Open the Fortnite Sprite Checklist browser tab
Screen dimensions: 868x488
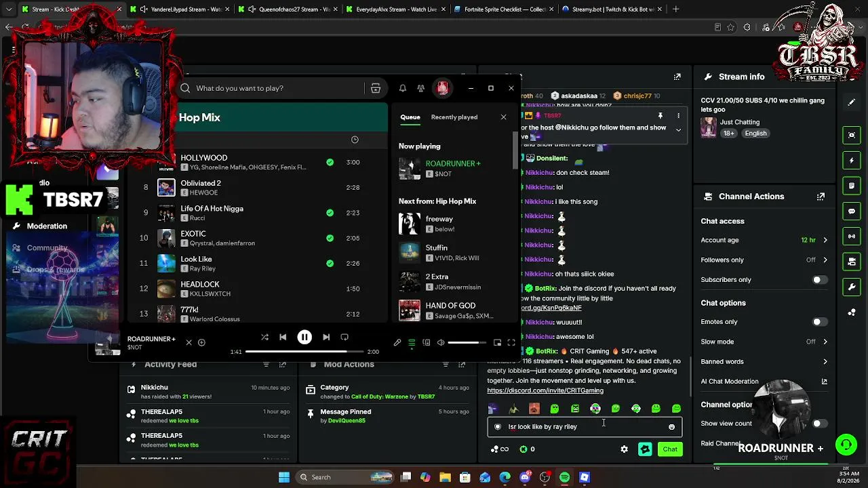(502, 9)
